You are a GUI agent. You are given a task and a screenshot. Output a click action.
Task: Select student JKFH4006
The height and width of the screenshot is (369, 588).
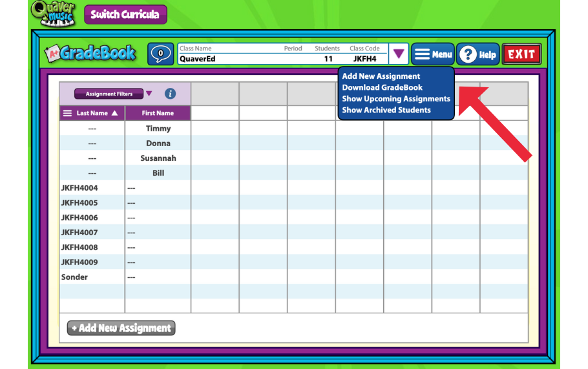[x=79, y=218]
